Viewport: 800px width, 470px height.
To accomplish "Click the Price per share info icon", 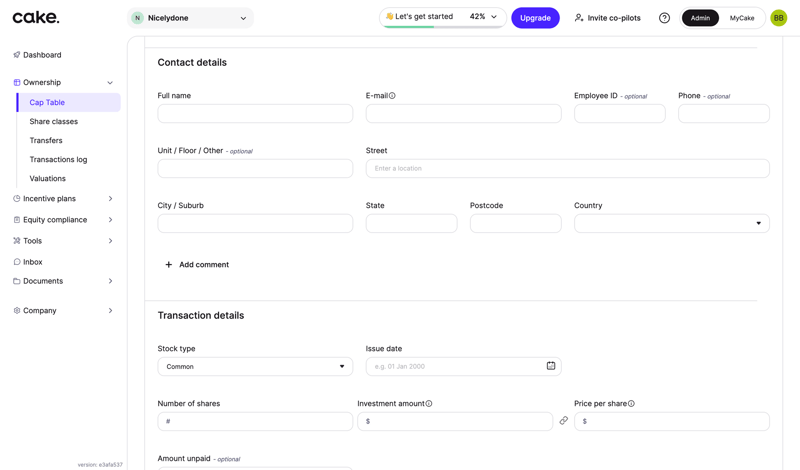I will (x=631, y=404).
